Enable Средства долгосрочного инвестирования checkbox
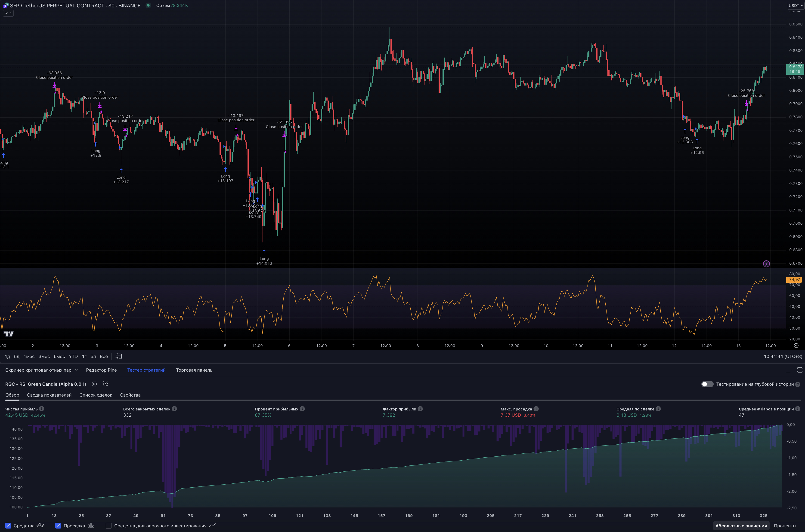 coord(109,526)
